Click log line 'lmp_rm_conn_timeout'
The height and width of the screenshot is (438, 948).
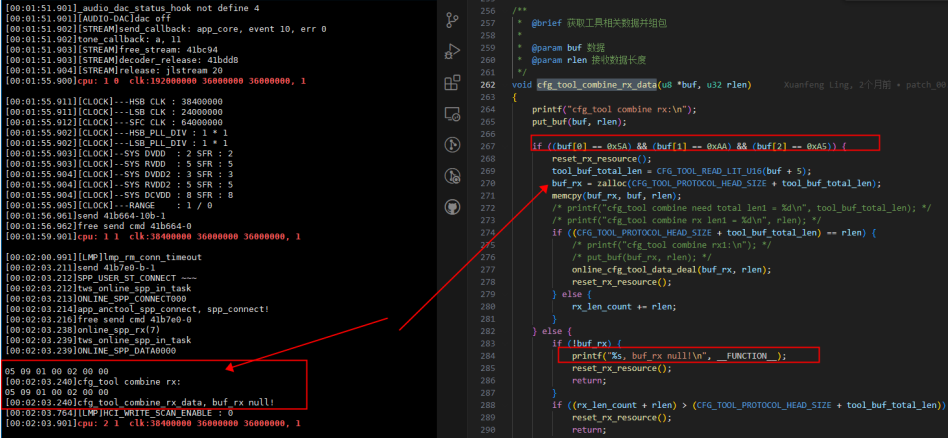click(x=103, y=257)
